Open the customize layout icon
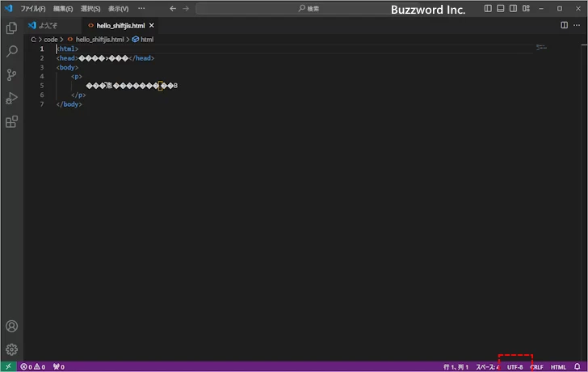 point(526,8)
